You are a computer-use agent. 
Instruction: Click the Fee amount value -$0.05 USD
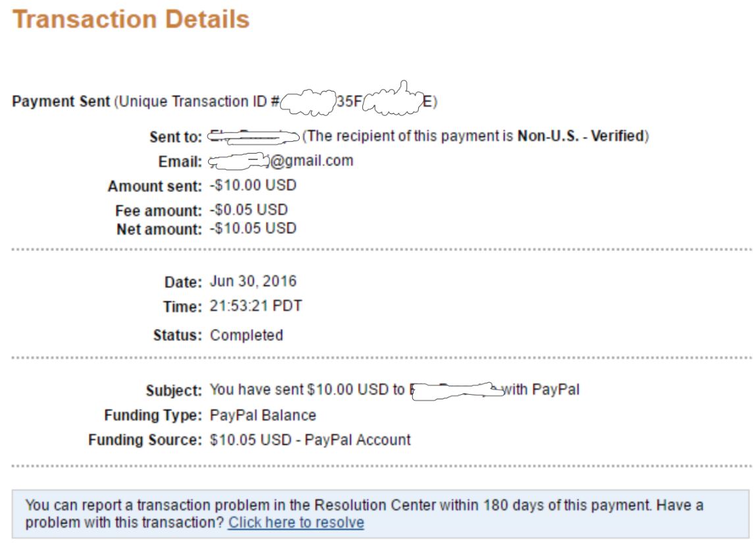(249, 210)
